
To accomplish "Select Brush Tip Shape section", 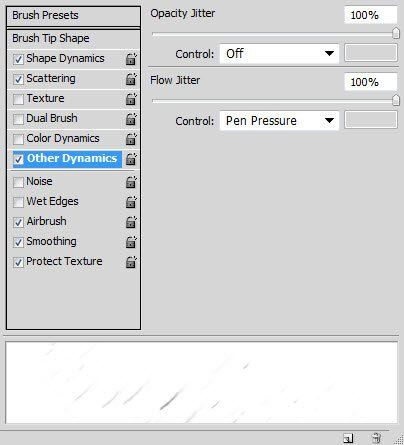I will tap(73, 38).
